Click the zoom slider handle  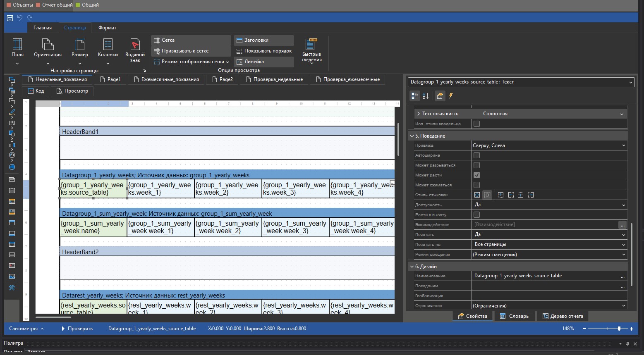tap(619, 329)
